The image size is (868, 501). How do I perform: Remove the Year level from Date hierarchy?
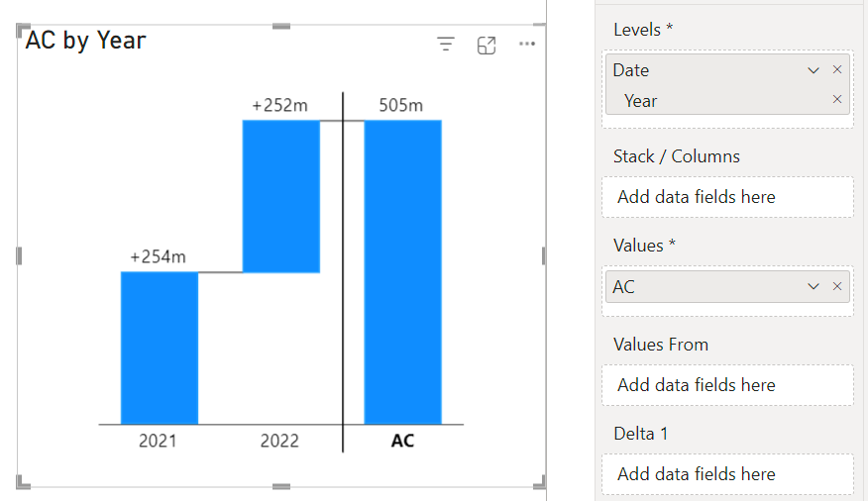coord(837,100)
